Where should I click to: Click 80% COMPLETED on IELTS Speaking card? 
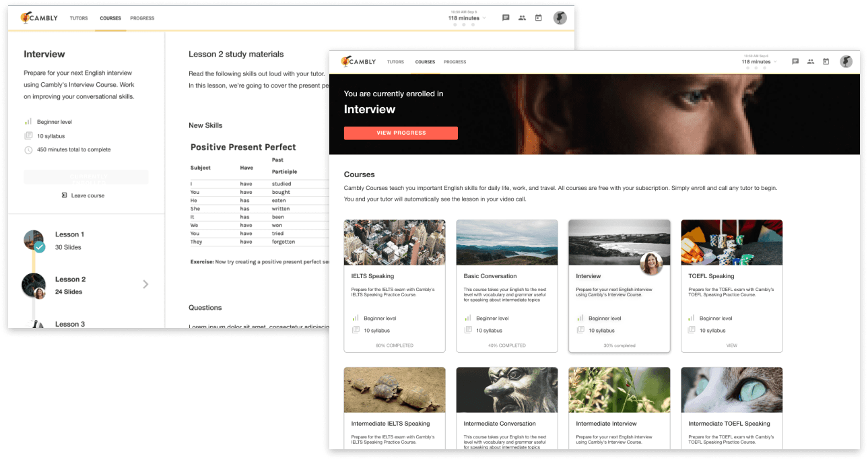(x=395, y=346)
